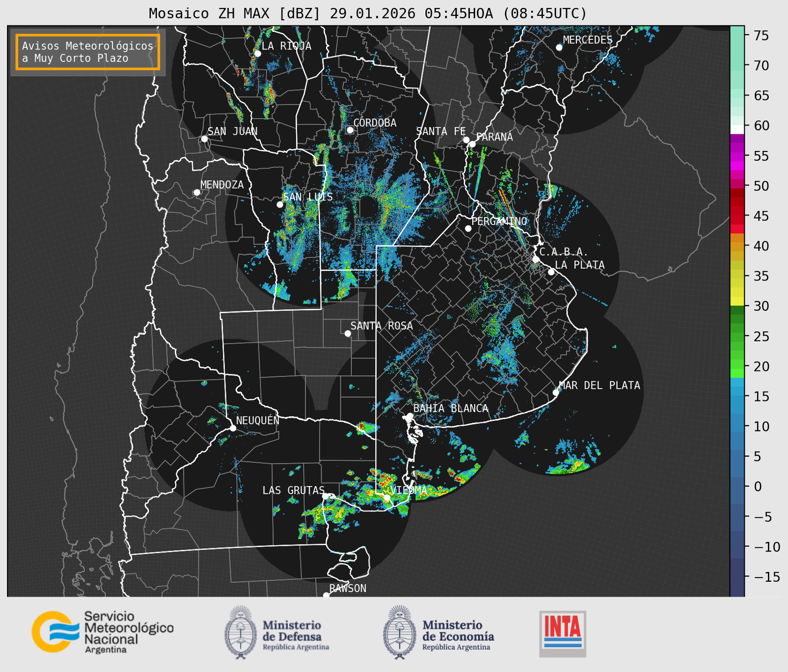Click the PERGAMINO label text
Image resolution: width=788 pixels, height=672 pixels.
click(499, 221)
